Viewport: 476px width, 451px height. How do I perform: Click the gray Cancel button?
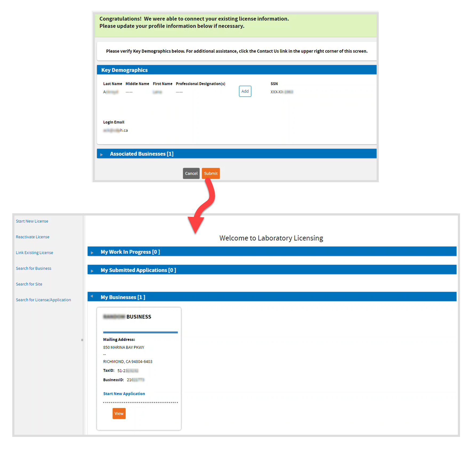pyautogui.click(x=191, y=173)
